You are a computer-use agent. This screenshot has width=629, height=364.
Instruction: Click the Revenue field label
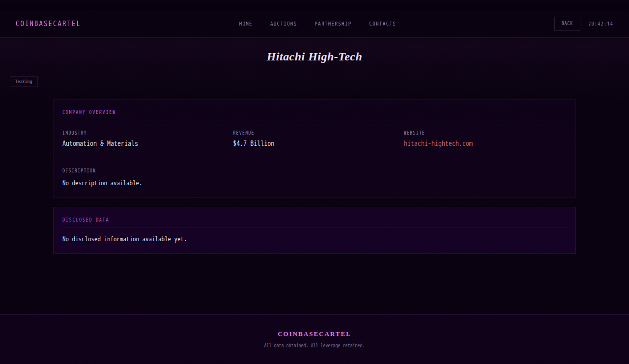click(x=244, y=133)
